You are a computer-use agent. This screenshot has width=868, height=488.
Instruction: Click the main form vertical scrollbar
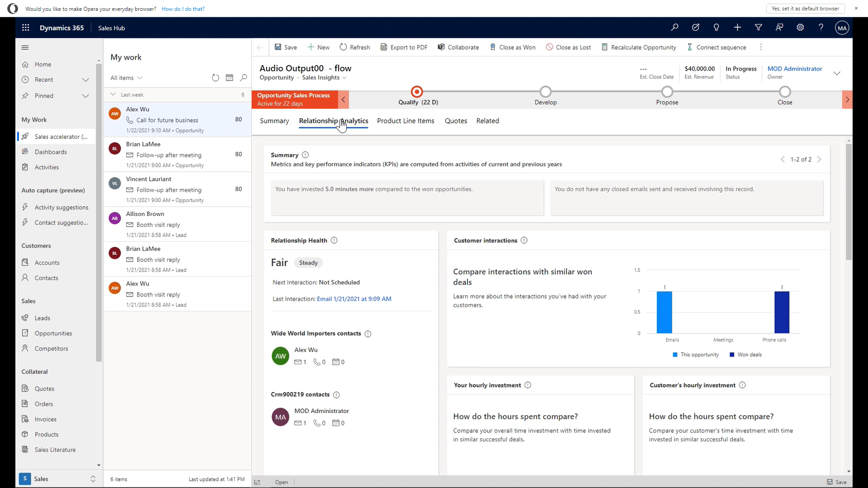[x=849, y=202]
